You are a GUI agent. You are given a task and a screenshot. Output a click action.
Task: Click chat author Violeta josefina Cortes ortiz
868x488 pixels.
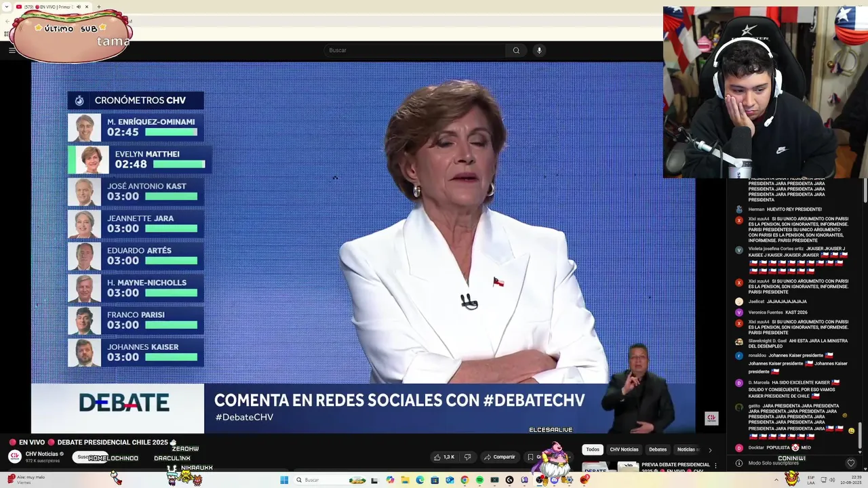pos(776,249)
